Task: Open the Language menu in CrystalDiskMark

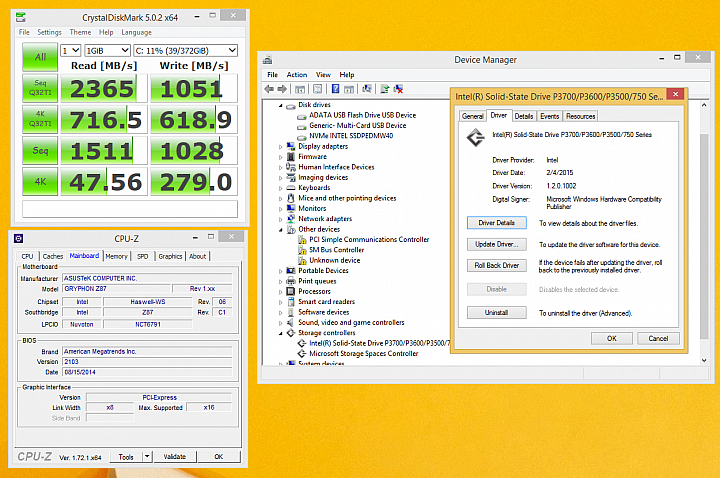Action: [136, 32]
